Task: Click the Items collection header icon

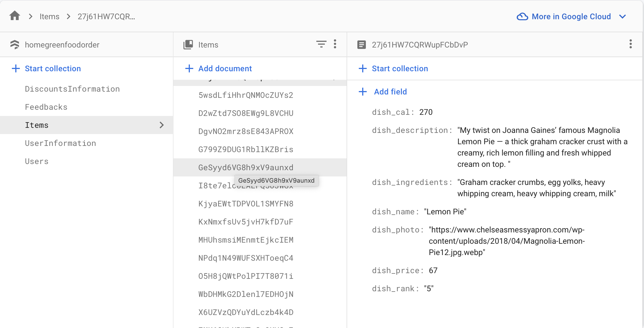Action: pyautogui.click(x=188, y=45)
